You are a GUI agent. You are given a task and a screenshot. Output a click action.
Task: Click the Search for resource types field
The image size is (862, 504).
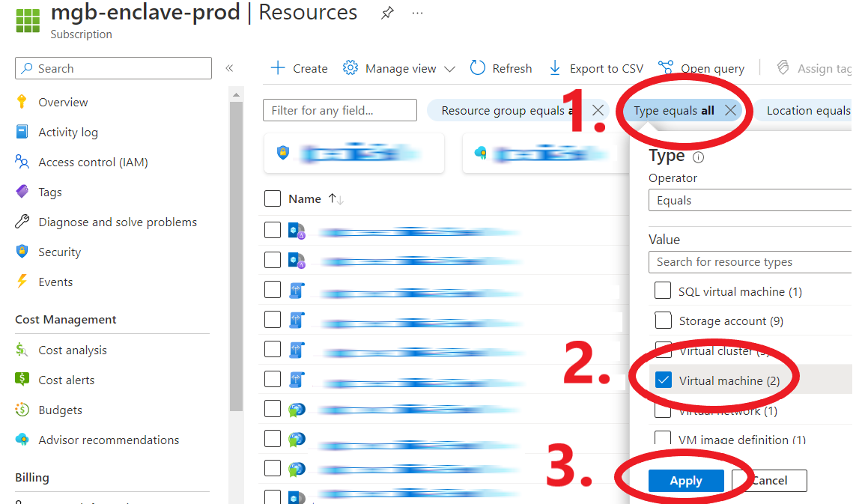(750, 261)
